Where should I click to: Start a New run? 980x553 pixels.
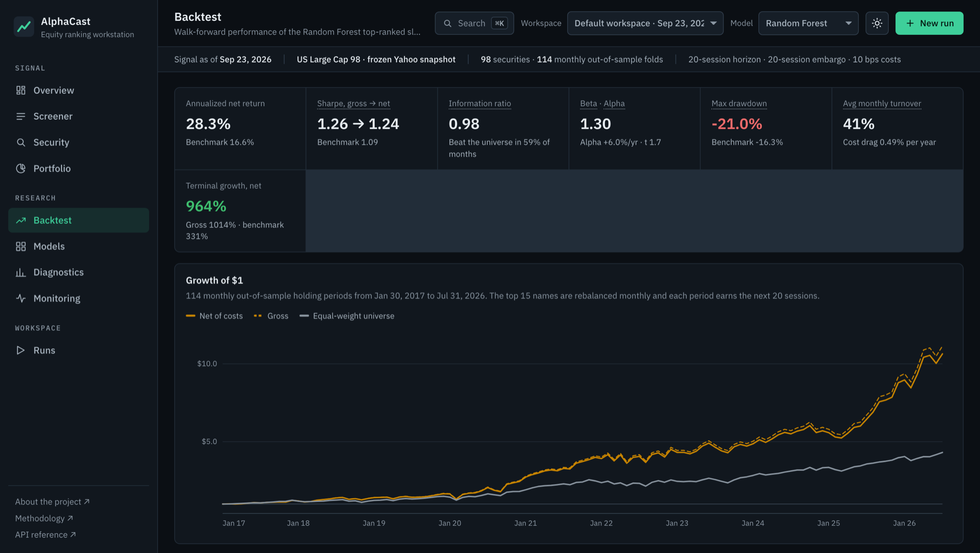pos(929,23)
